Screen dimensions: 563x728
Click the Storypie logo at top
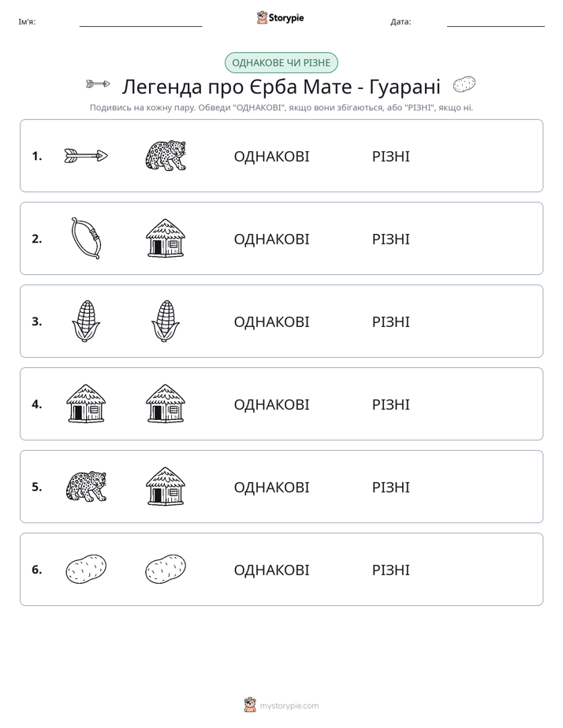point(280,17)
